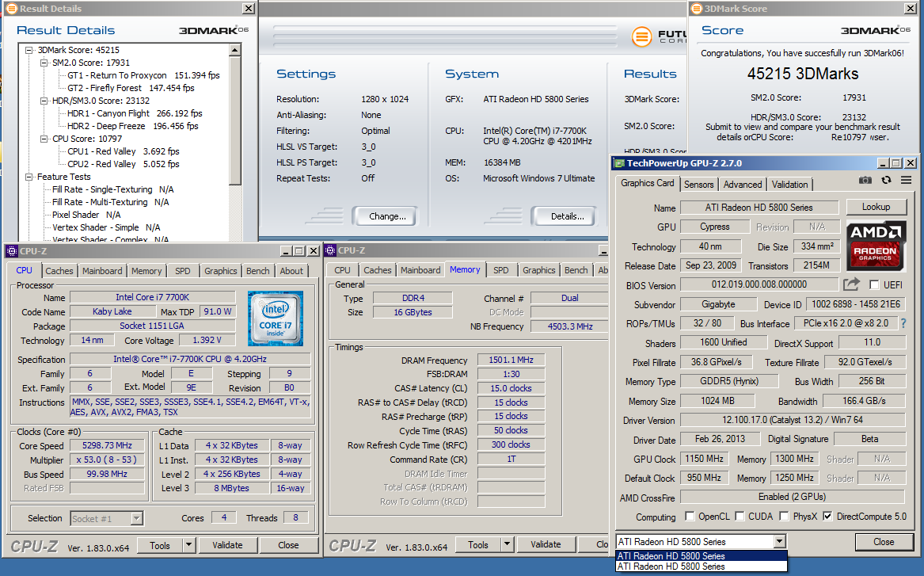Toggle the CUDA checkbox
This screenshot has width=924, height=576.
coord(740,517)
